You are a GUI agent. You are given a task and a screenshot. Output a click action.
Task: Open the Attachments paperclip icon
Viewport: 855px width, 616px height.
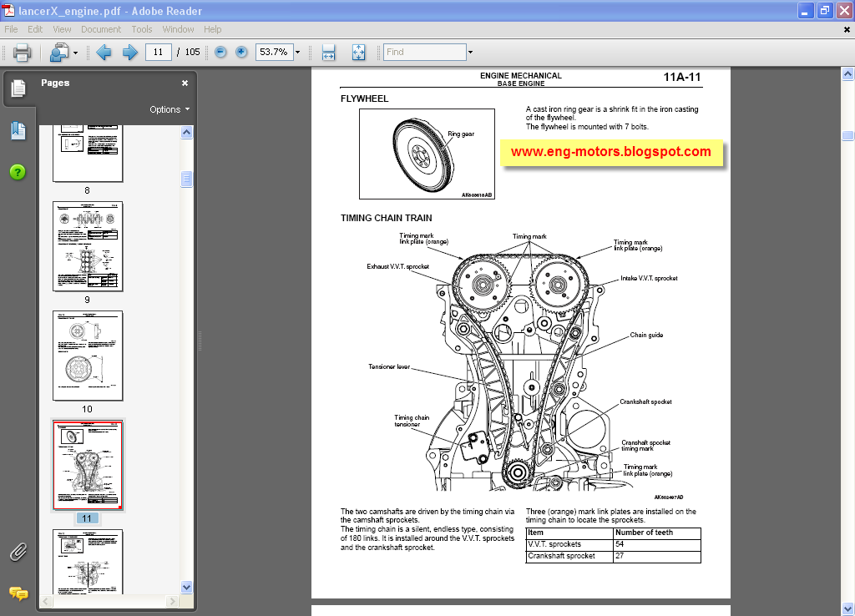pyautogui.click(x=18, y=551)
